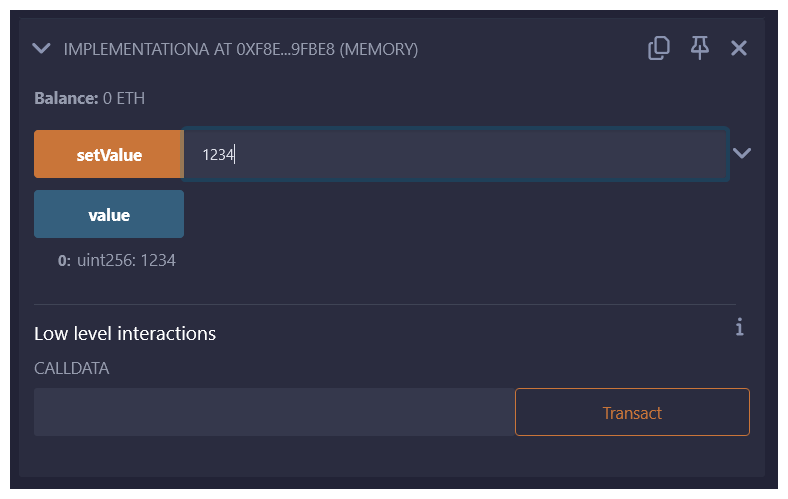Screen dimensions: 788x499
Task: Click the CALLDATA label text
Action: pos(72,368)
